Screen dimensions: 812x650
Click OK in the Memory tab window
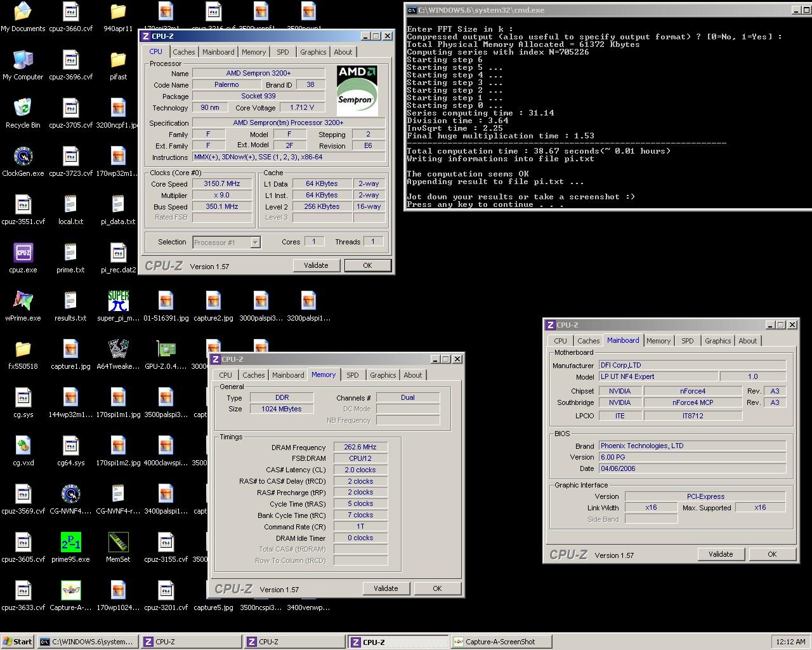click(x=437, y=588)
